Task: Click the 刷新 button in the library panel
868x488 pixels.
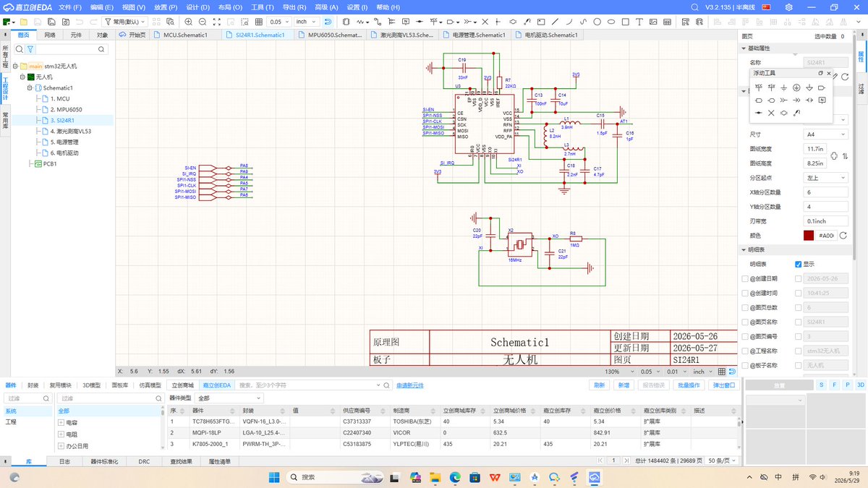Action: (599, 385)
